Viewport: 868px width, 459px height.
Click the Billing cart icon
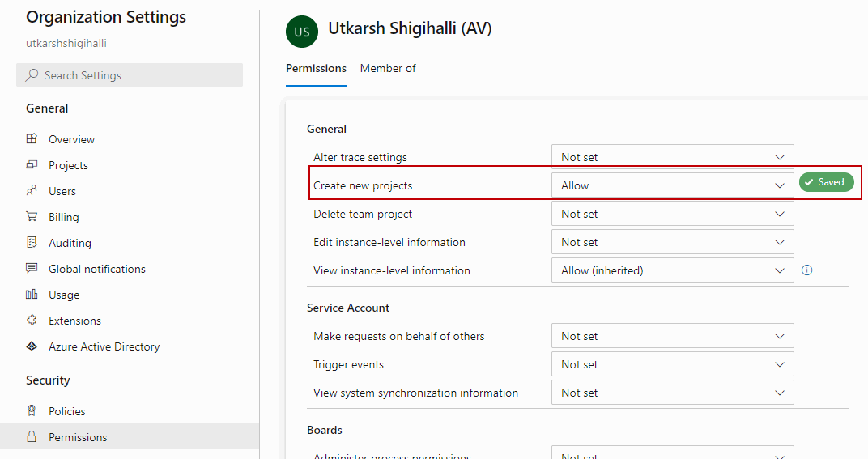point(32,217)
